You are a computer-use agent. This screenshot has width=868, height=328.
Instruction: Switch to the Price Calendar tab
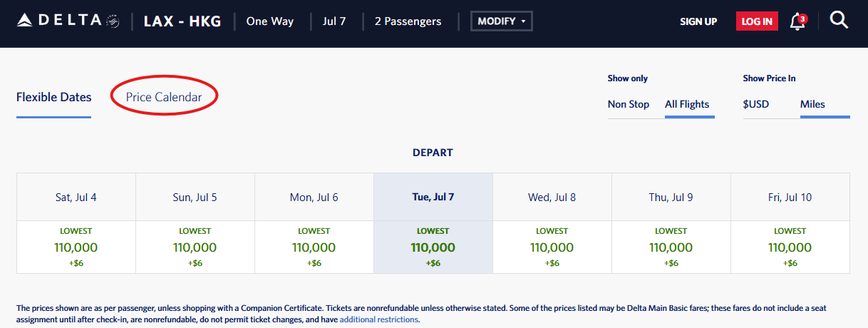point(164,97)
